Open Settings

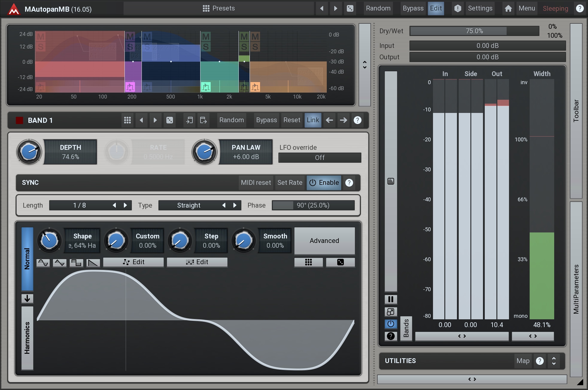pos(480,8)
